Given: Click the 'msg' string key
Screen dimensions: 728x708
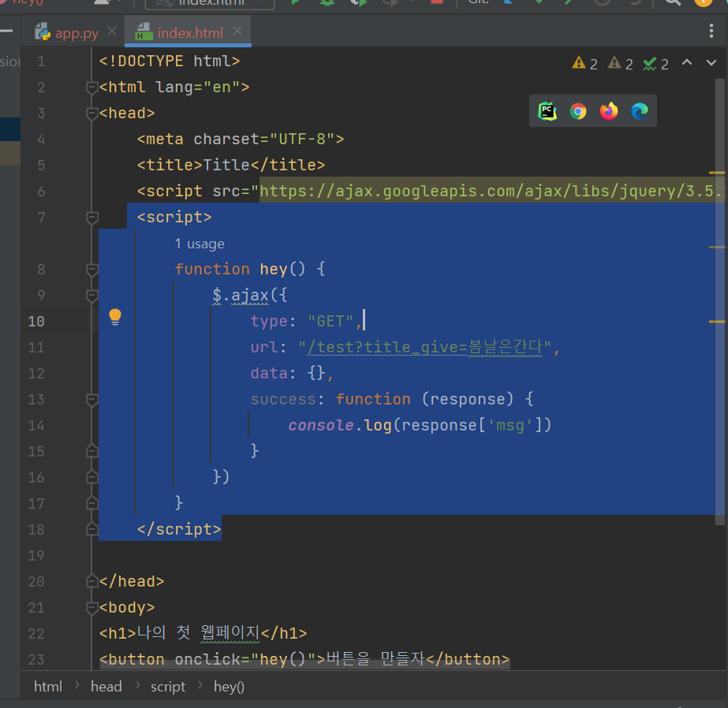Looking at the screenshot, I should [x=510, y=426].
